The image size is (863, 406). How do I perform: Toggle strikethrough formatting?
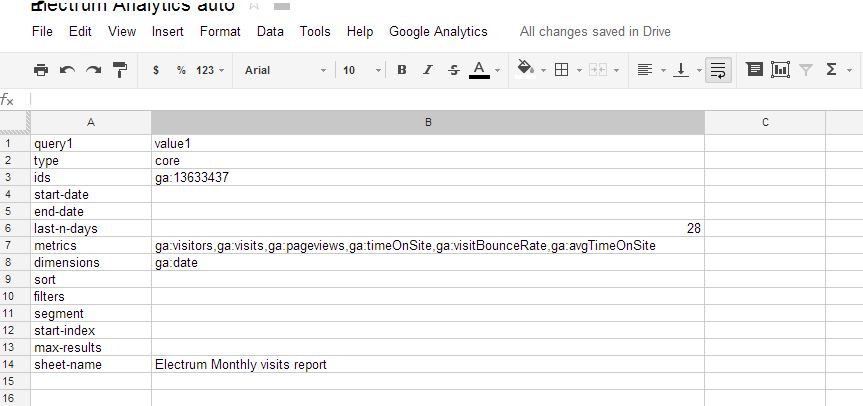click(x=454, y=70)
